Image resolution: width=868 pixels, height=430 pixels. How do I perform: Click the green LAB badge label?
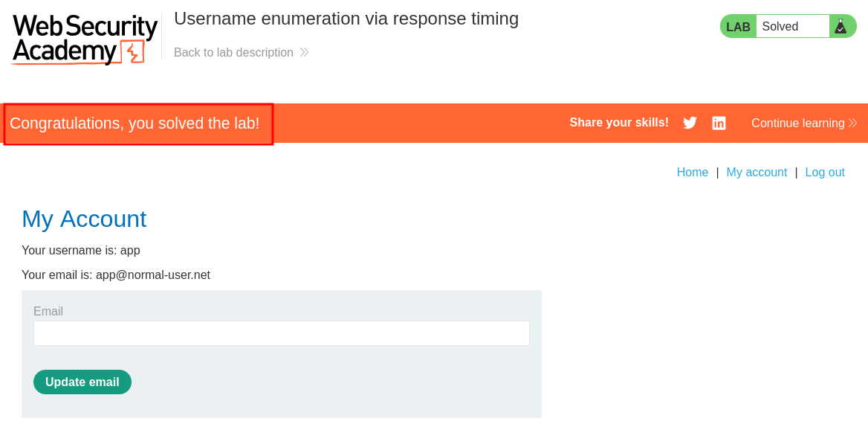[x=738, y=27]
